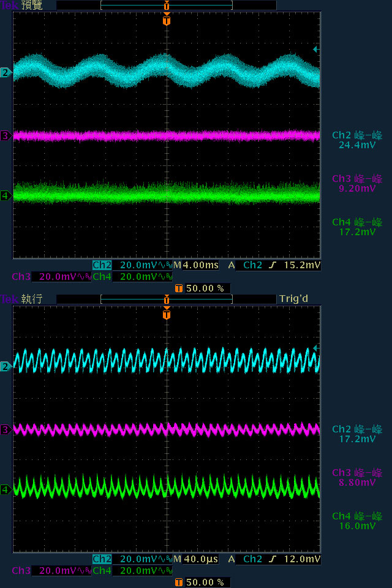392x588 pixels.
Task: Click the rising edge trigger slope icon in the bottom capture
Action: [273, 559]
